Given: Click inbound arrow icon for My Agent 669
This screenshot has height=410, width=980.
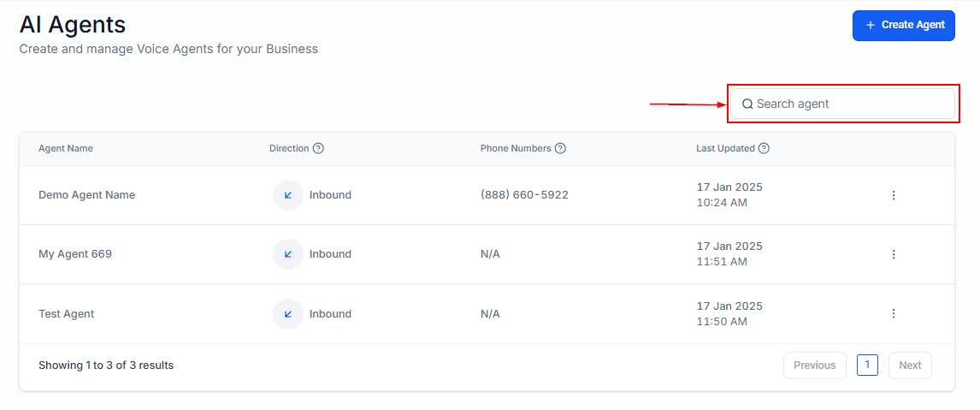Looking at the screenshot, I should [x=288, y=254].
